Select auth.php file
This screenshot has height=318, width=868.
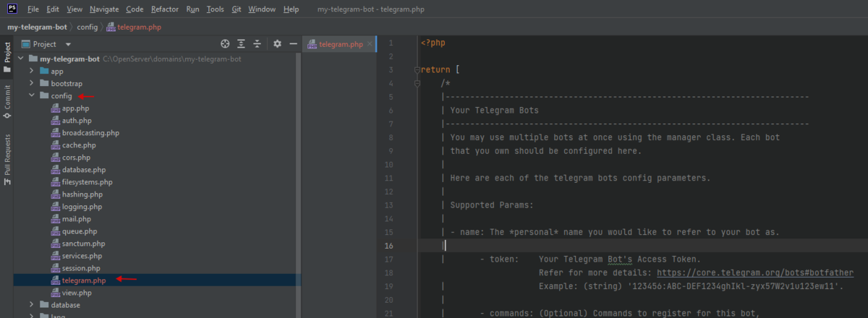coord(77,121)
